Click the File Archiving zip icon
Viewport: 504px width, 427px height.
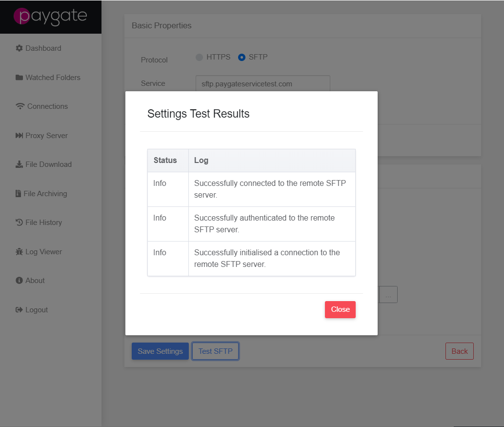[19, 194]
